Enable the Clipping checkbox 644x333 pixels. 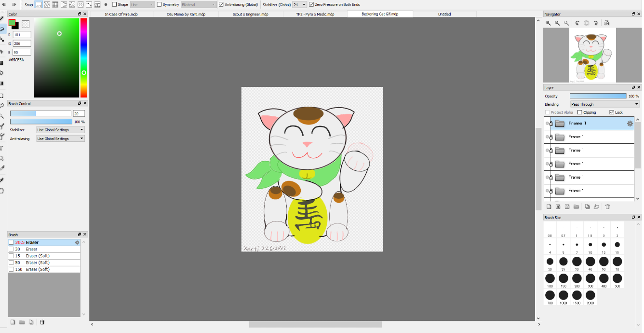[580, 112]
